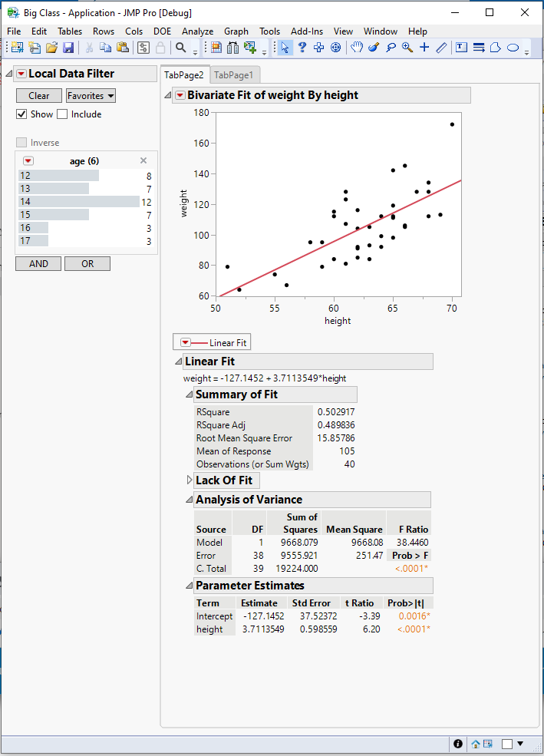Expand the Lack Of Fit section
Image resolution: width=544 pixels, height=756 pixels.
click(x=190, y=480)
